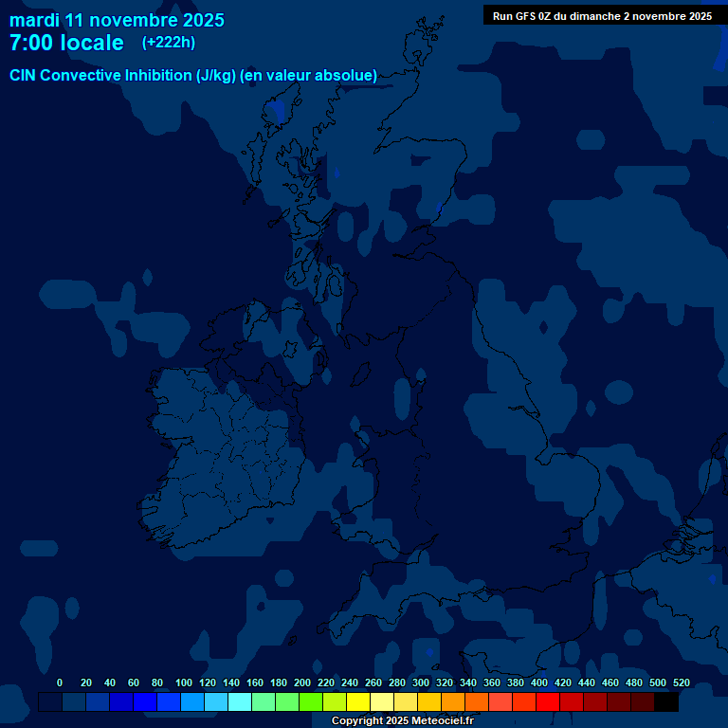Click the CIN Convective Inhibition title
This screenshot has height=728, width=728.
193,75
